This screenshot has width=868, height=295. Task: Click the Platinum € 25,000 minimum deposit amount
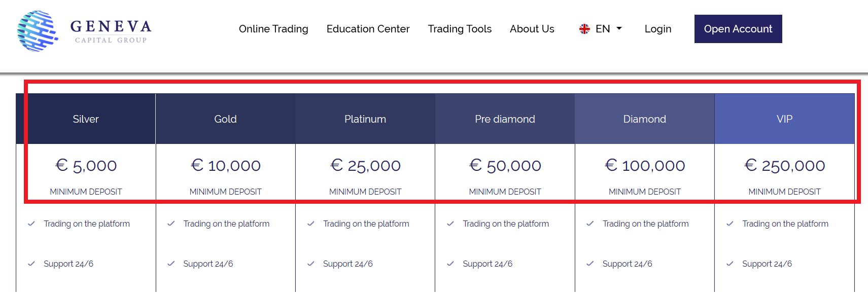365,165
